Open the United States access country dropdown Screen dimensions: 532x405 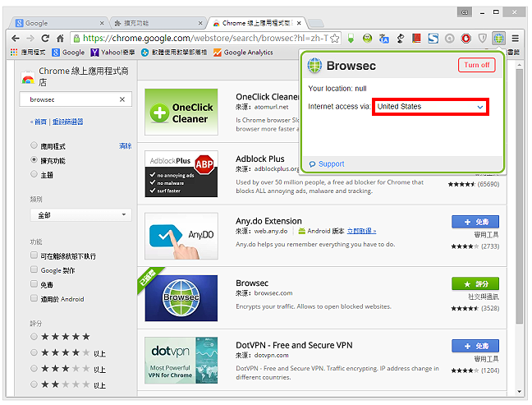tap(430, 107)
